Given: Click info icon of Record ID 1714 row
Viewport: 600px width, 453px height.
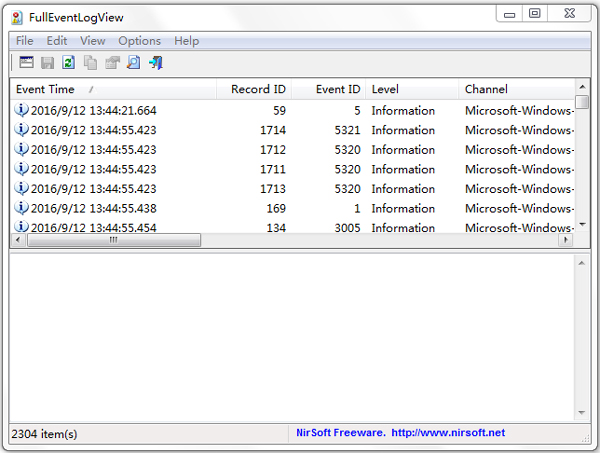Looking at the screenshot, I should point(22,130).
